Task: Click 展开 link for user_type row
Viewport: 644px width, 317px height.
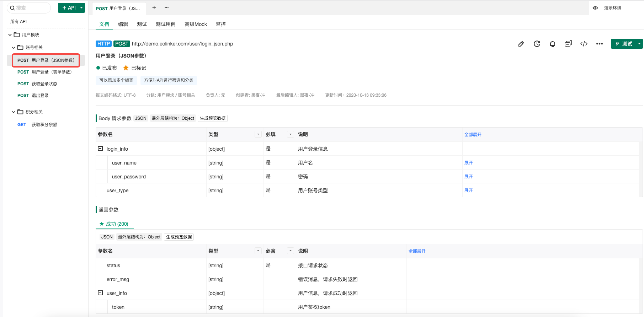Action: [x=468, y=190]
